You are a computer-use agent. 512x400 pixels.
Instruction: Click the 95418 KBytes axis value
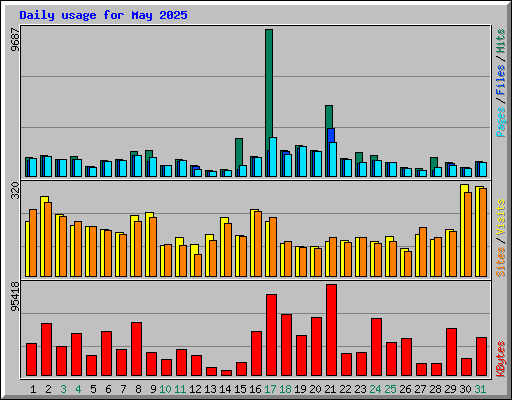15,297
